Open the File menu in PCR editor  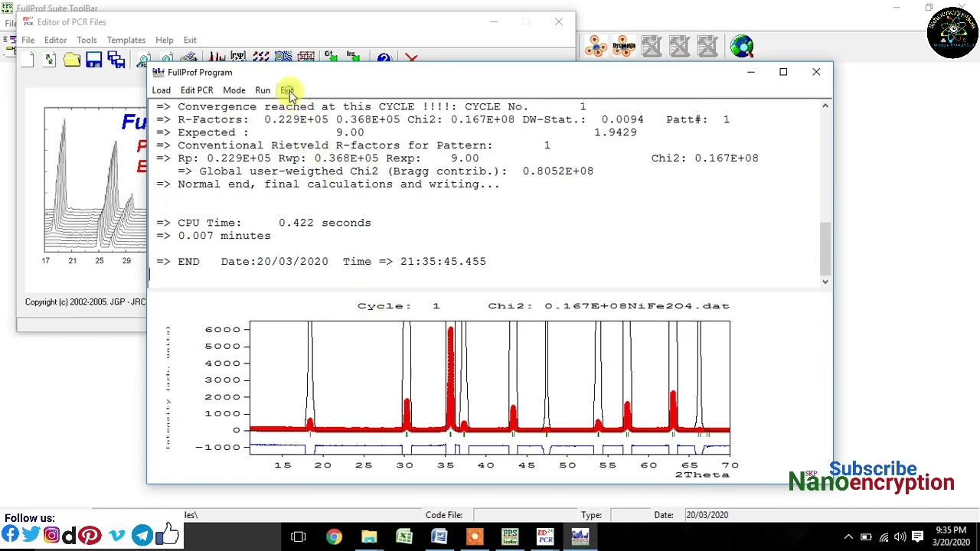click(x=28, y=40)
